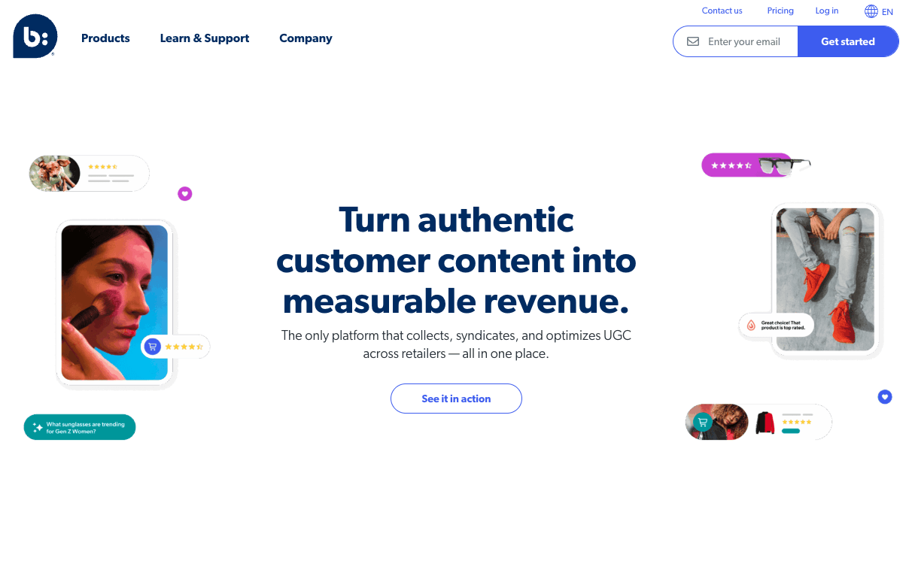912x588 pixels.
Task: Click the red flame icon in top rated bubble
Action: (751, 325)
